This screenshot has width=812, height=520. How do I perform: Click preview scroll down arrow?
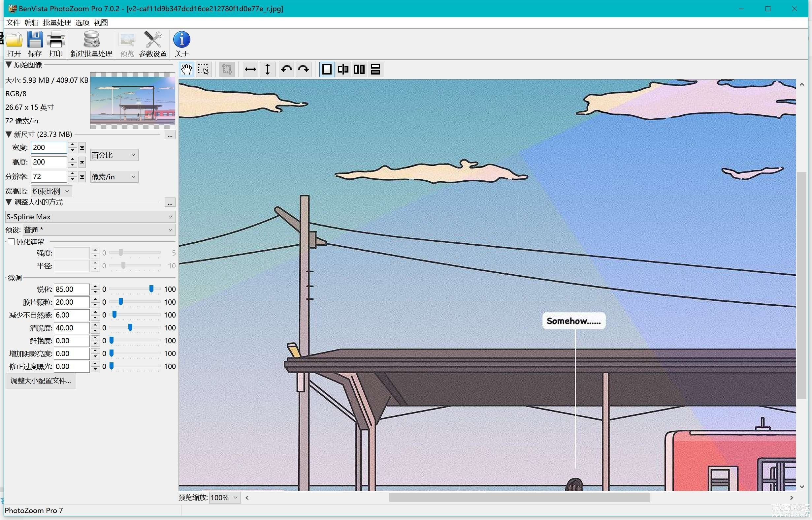pos(801,487)
